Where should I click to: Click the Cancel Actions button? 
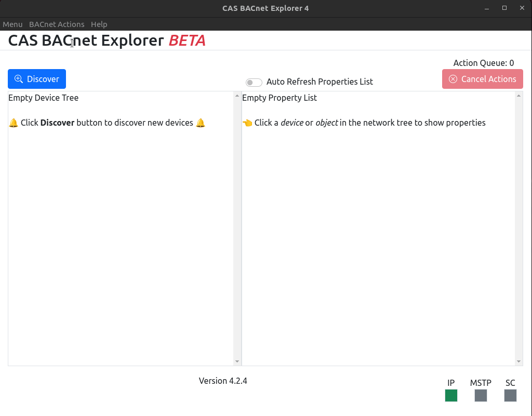point(482,79)
